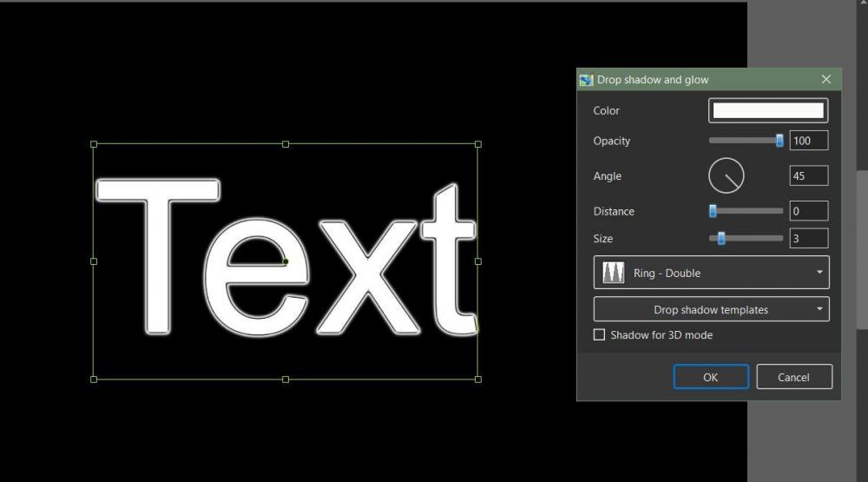The height and width of the screenshot is (482, 868).
Task: Click the Distance slider handle
Action: point(713,210)
